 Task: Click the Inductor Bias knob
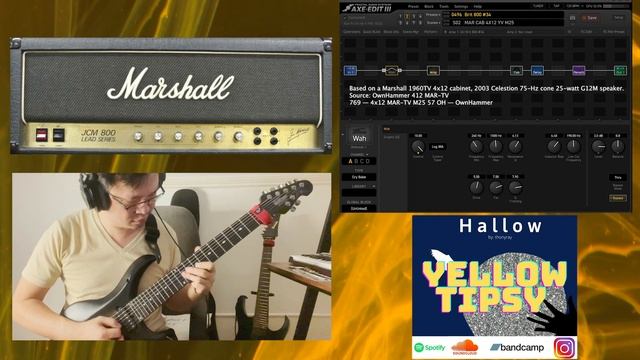point(554,146)
